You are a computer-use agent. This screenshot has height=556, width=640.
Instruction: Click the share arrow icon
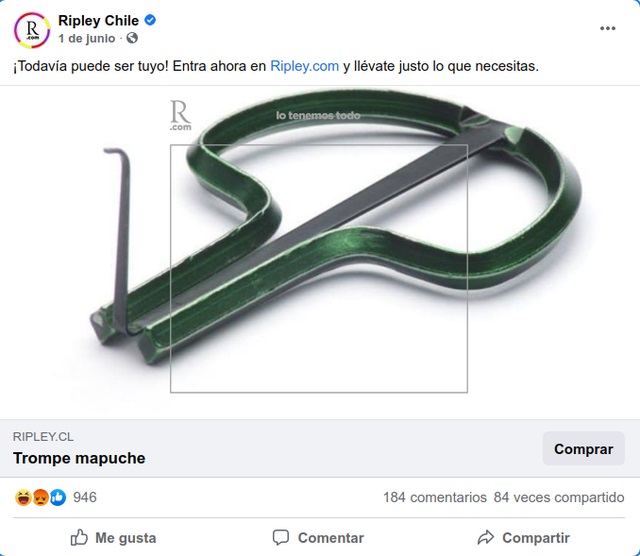(x=486, y=538)
